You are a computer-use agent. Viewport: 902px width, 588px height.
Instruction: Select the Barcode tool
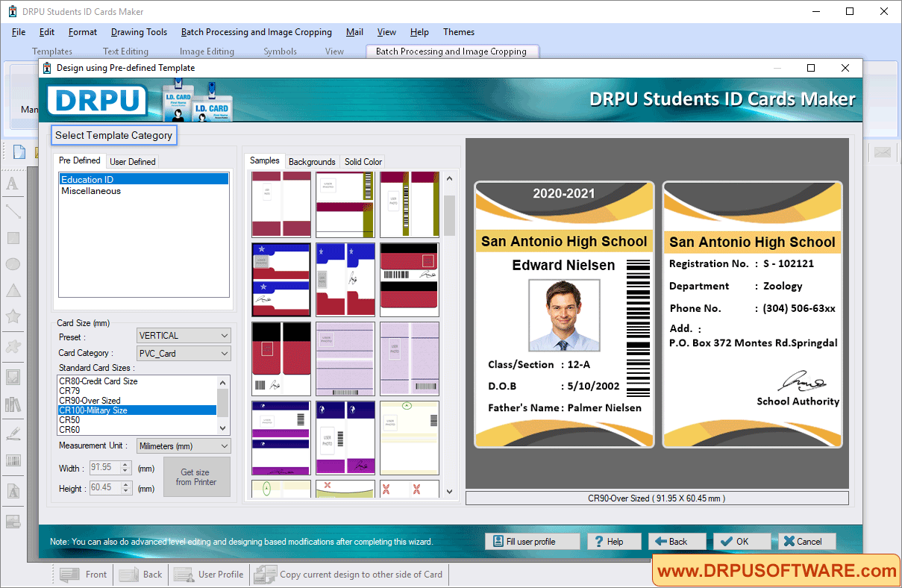(x=13, y=460)
